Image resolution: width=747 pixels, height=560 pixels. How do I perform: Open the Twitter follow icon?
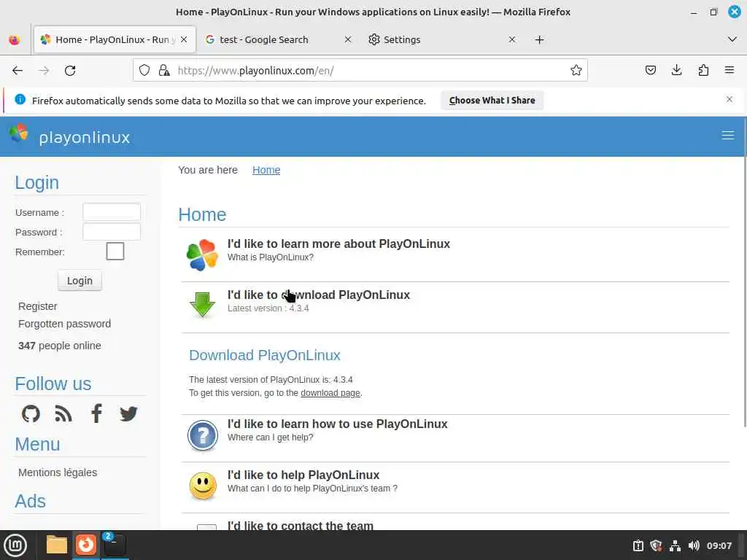[x=128, y=413]
